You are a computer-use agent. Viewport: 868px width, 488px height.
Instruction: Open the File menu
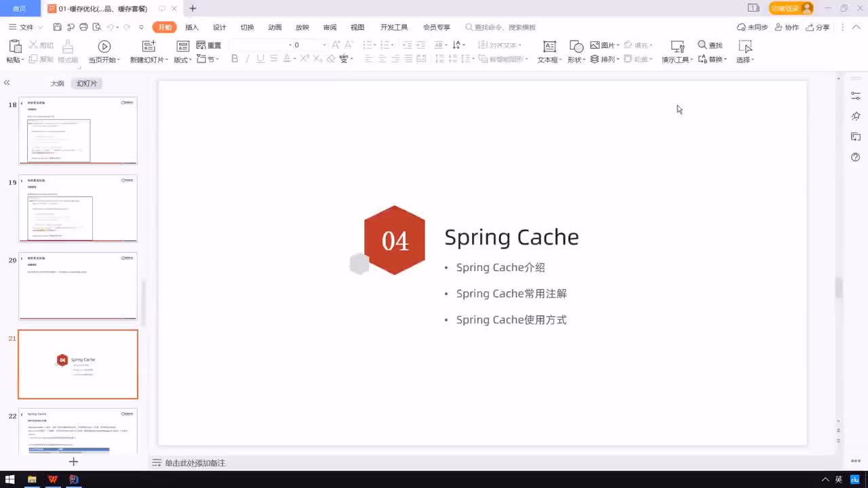pyautogui.click(x=26, y=27)
